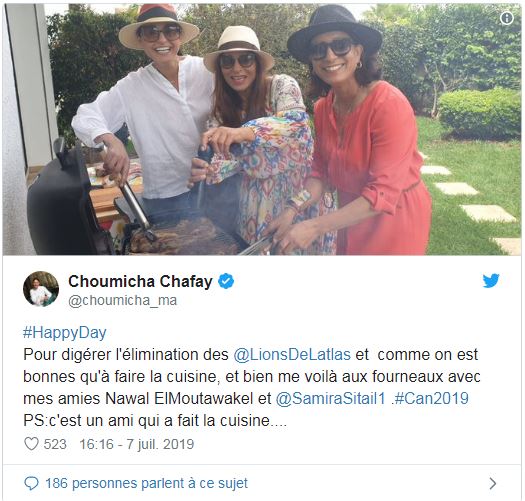Open the #Can2019 hashtag
525x501 pixels.
[432, 399]
